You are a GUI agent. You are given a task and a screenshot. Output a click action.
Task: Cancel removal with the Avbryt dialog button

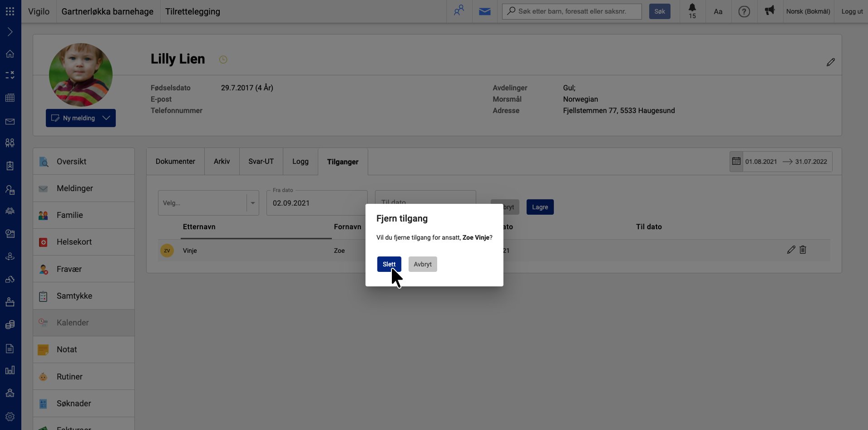tap(422, 264)
